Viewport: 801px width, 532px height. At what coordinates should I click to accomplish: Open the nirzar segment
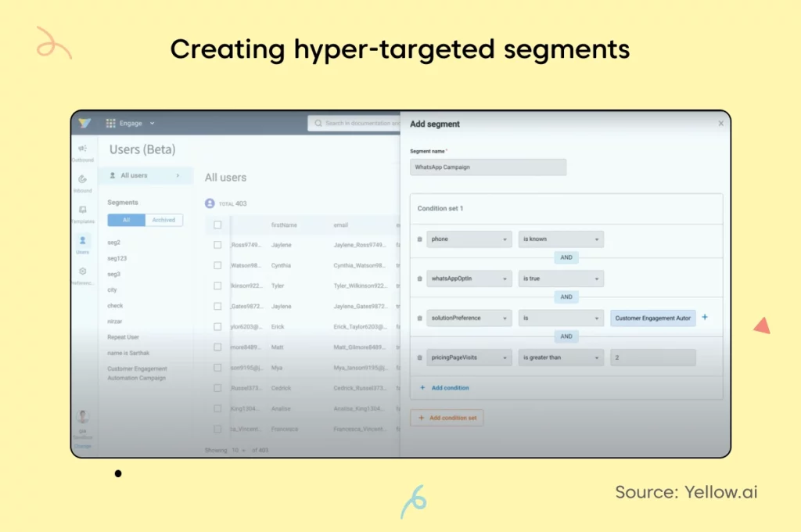coord(114,322)
